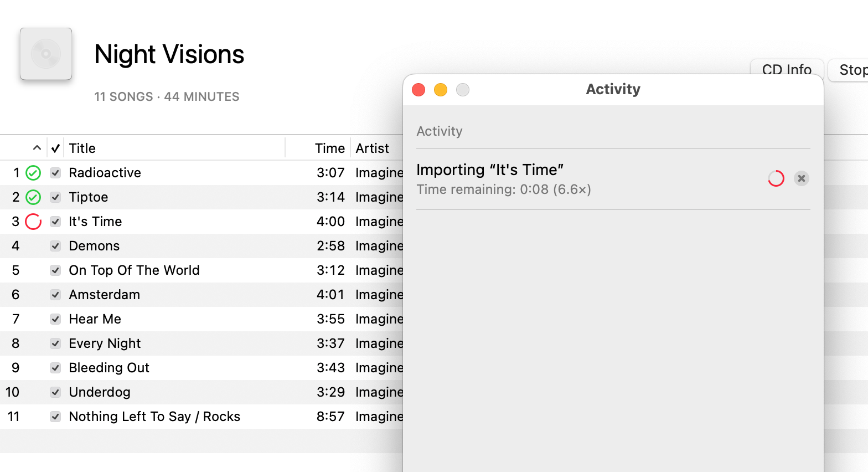Click the green imported checkmark beside Tiptoe
868x472 pixels.
point(33,197)
